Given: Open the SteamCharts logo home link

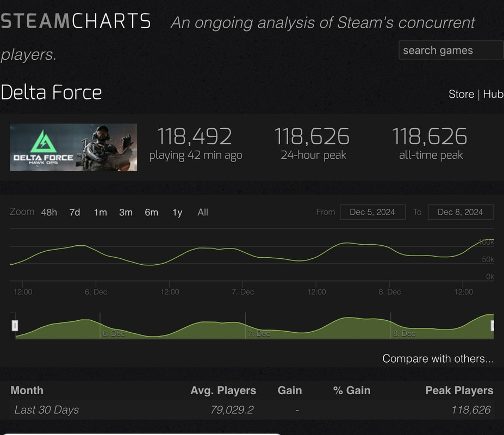Looking at the screenshot, I should coord(76,21).
